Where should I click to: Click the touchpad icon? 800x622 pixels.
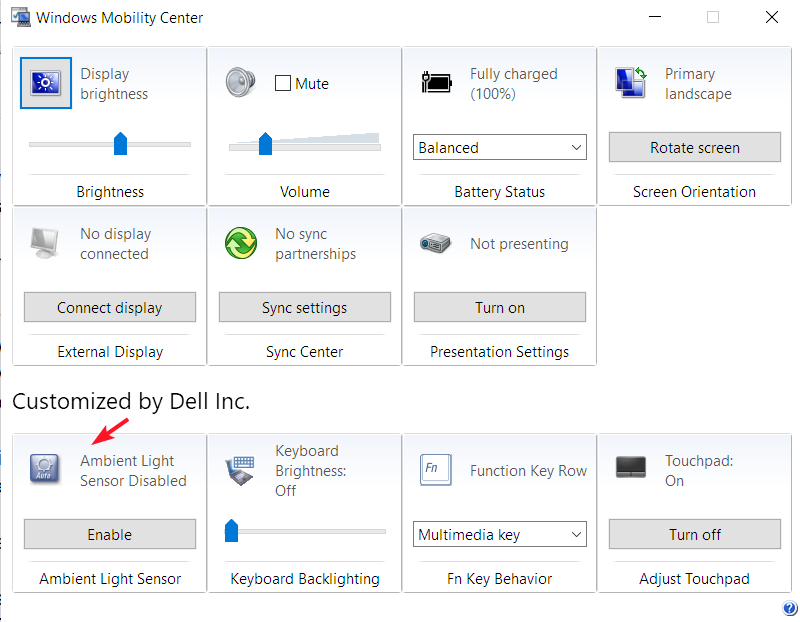pyautogui.click(x=631, y=467)
